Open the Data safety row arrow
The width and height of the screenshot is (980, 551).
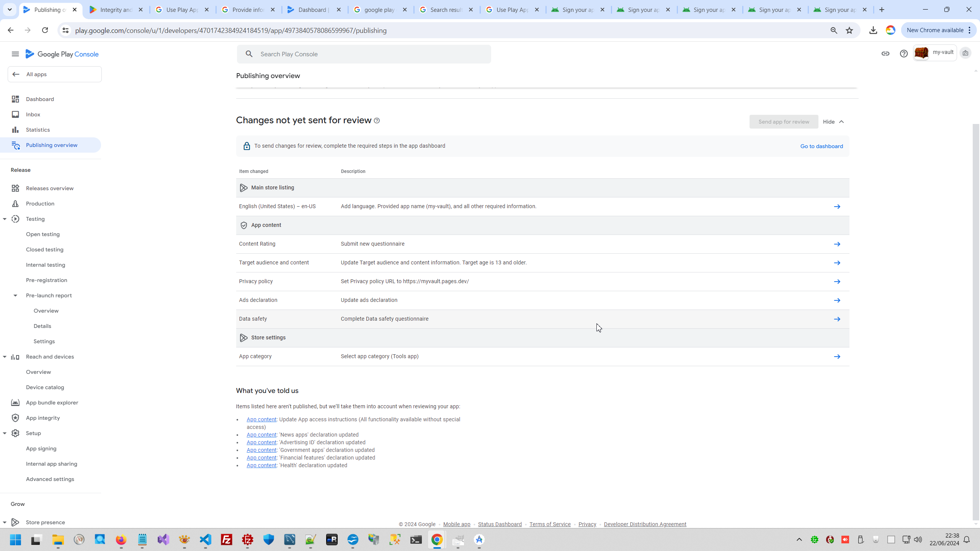pyautogui.click(x=837, y=319)
